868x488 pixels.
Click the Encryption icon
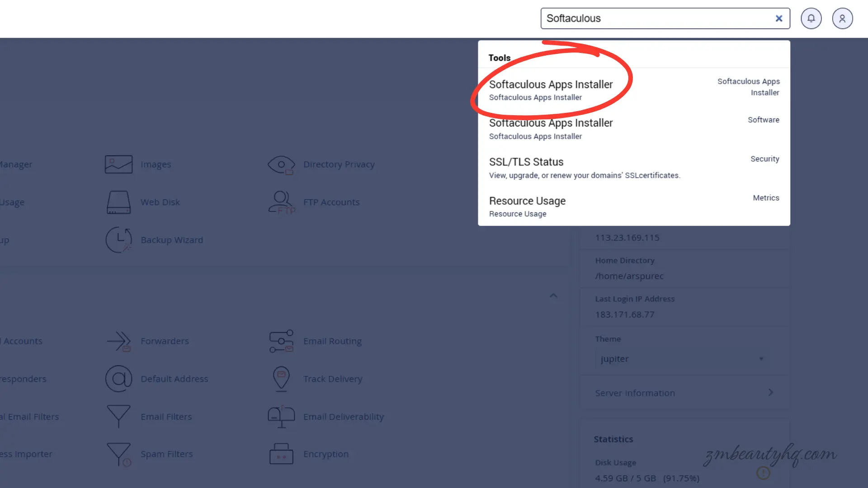[281, 454]
